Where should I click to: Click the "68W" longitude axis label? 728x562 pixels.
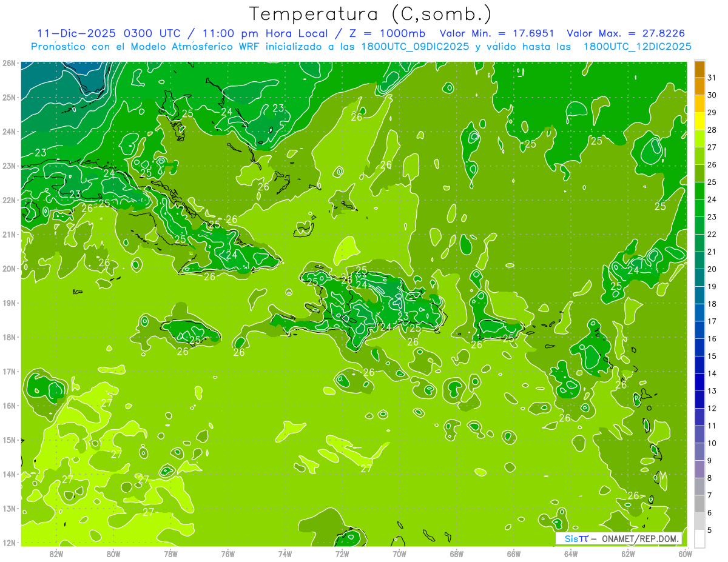(457, 554)
